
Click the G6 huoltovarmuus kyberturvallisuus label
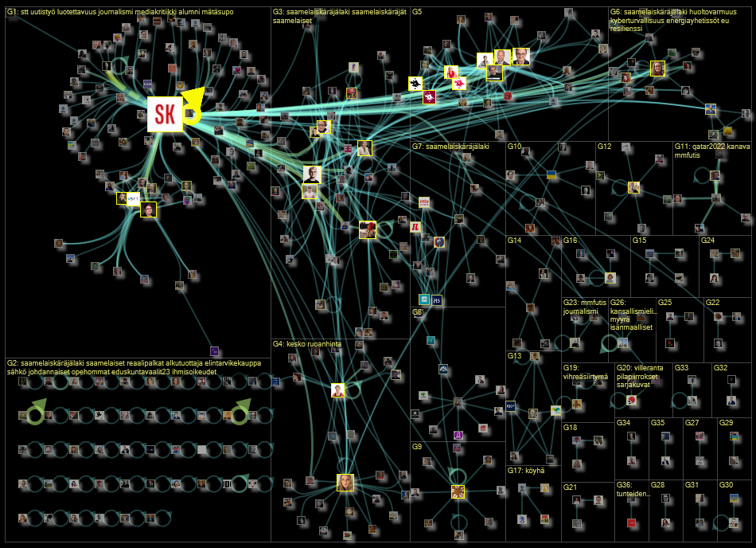pos(673,20)
